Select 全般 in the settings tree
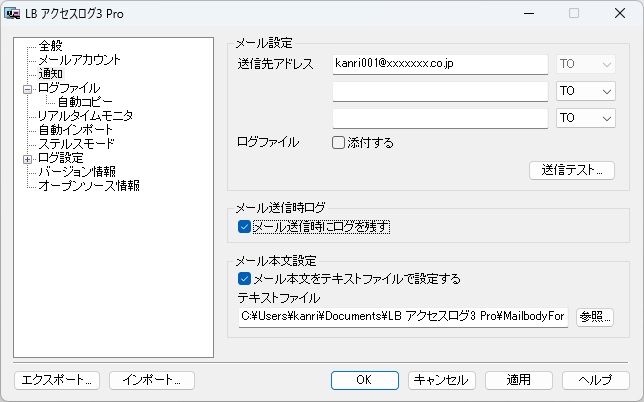This screenshot has width=644, height=402. [51, 46]
